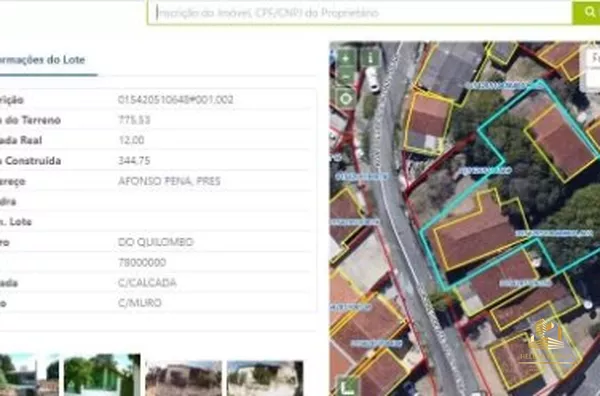600x396 pixels.
Task: Select the sidewalk value C/CALCADA
Action: (147, 282)
